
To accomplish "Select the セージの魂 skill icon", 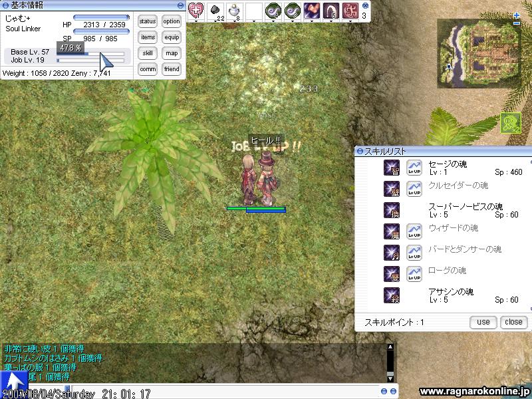I will 392,168.
